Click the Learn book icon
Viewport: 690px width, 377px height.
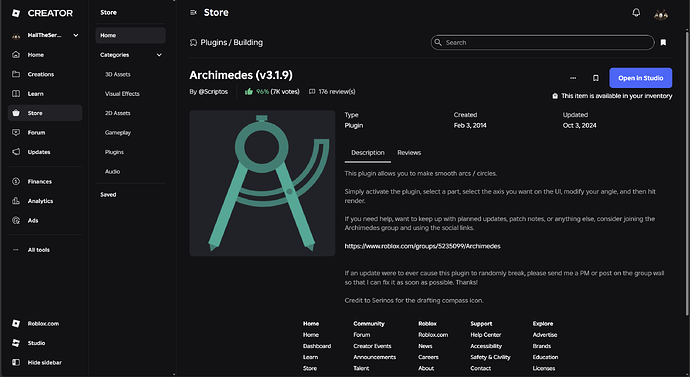[x=16, y=94]
